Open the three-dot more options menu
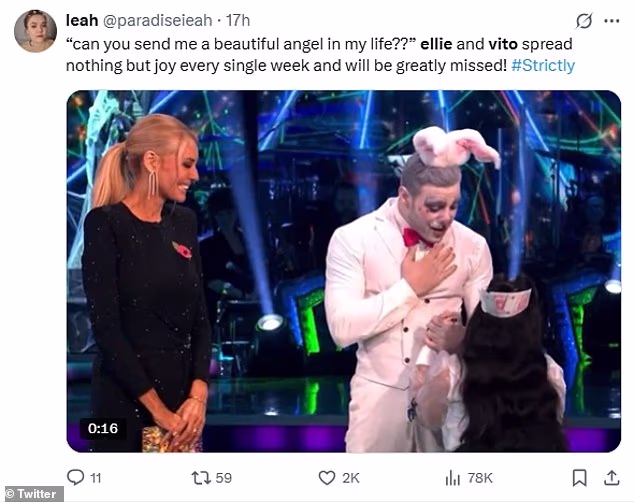634x502 pixels. 610,20
